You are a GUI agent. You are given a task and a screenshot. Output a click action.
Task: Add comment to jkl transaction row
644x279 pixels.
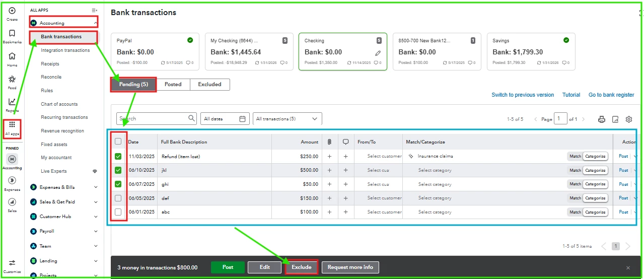[x=345, y=170]
